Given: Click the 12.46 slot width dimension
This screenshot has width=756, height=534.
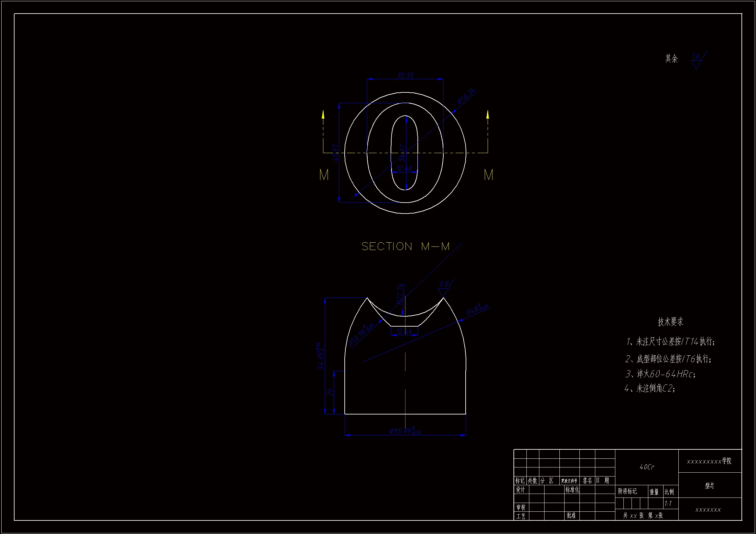Looking at the screenshot, I should point(404,168).
